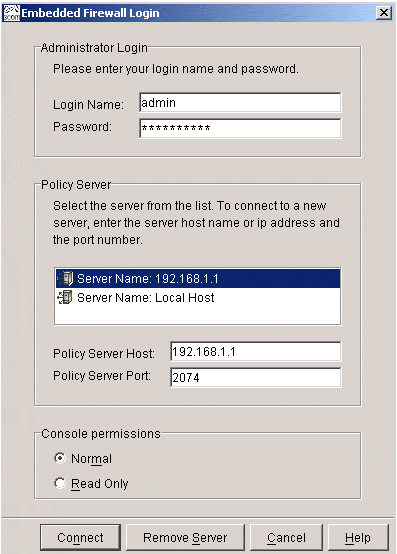Click the Read Only label text
This screenshot has width=397, height=554.
click(x=100, y=484)
